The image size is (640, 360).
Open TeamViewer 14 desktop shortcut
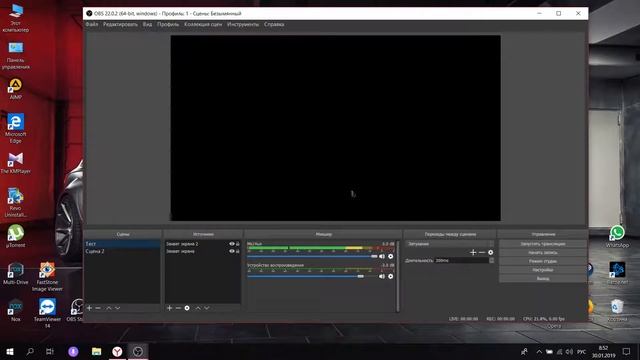[47, 313]
